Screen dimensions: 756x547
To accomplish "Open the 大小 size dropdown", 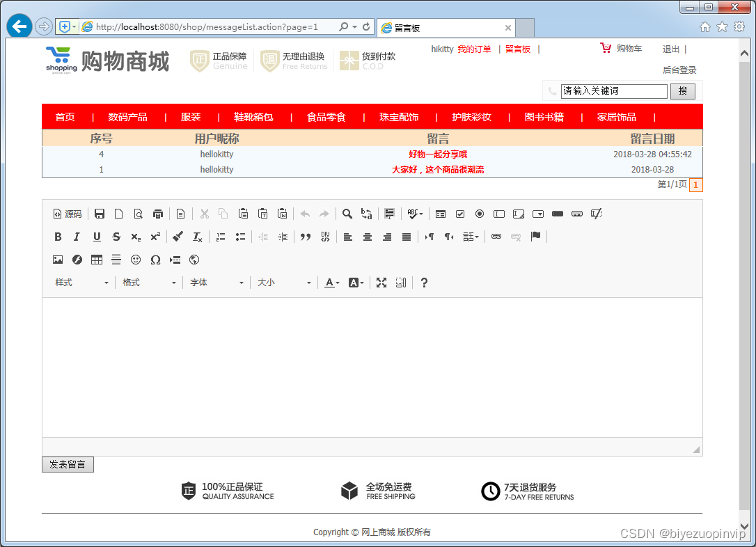I will click(x=284, y=283).
